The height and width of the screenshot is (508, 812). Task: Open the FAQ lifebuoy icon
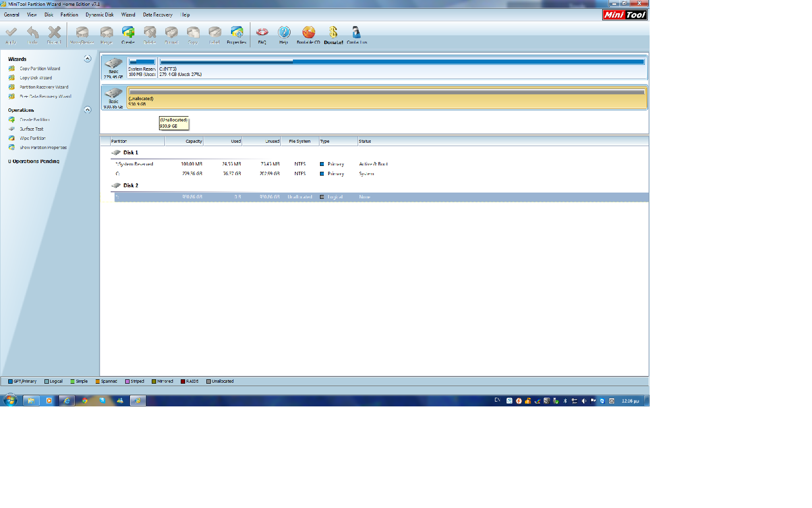pyautogui.click(x=262, y=35)
